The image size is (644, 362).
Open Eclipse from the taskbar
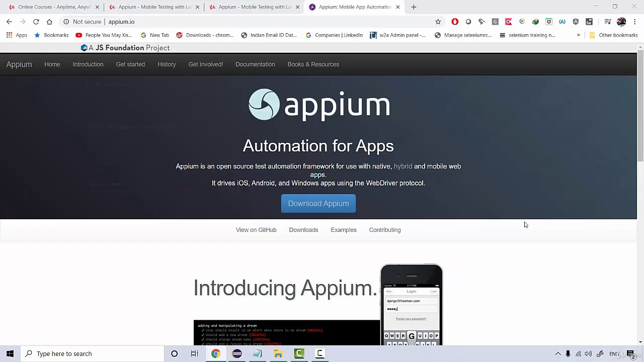tap(237, 353)
